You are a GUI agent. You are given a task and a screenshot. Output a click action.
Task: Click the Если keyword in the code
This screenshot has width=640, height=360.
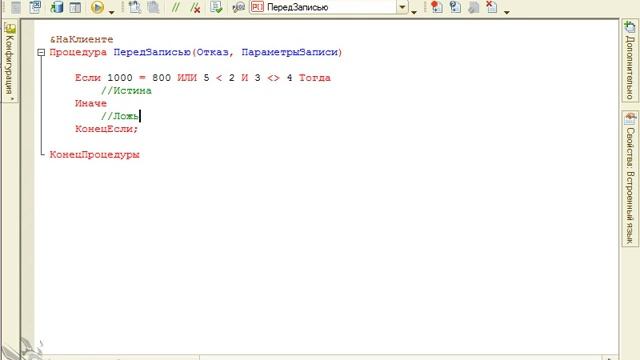pyautogui.click(x=88, y=78)
